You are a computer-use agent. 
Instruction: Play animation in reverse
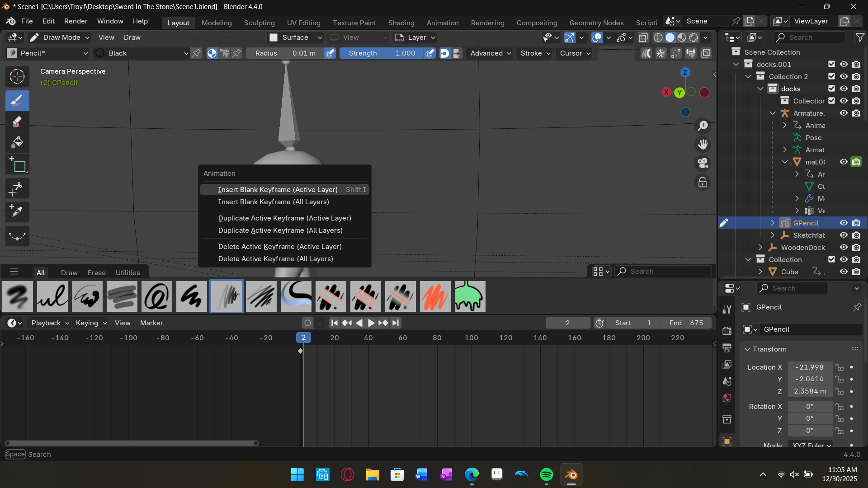tap(359, 323)
